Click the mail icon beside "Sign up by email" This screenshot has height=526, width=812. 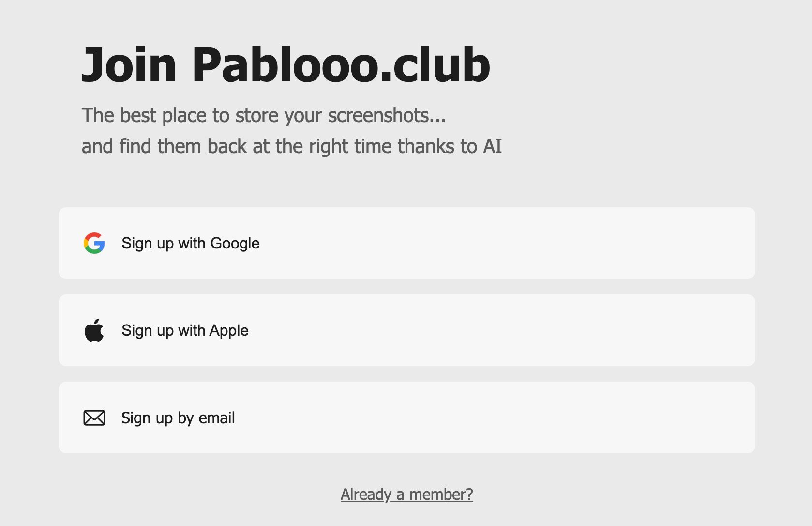(94, 417)
